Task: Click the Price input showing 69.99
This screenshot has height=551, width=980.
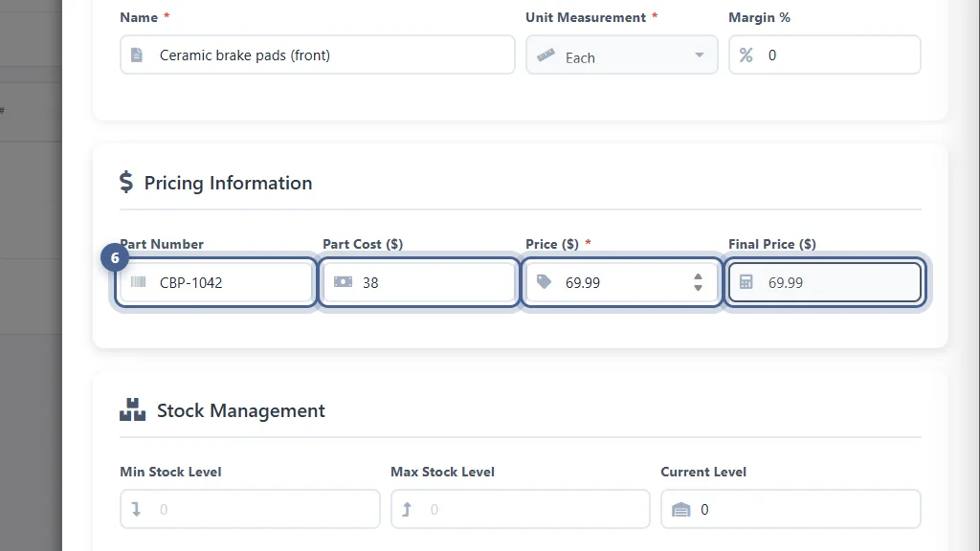Action: 622,282
